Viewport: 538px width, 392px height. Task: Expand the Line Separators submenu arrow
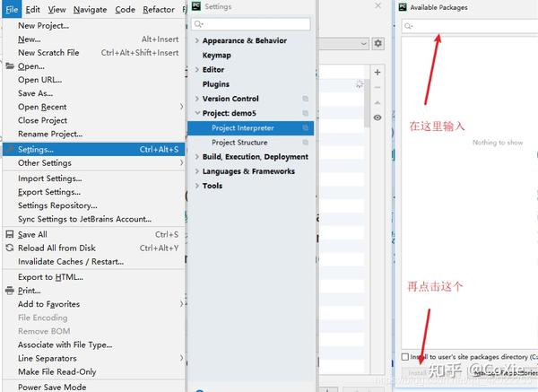click(181, 358)
